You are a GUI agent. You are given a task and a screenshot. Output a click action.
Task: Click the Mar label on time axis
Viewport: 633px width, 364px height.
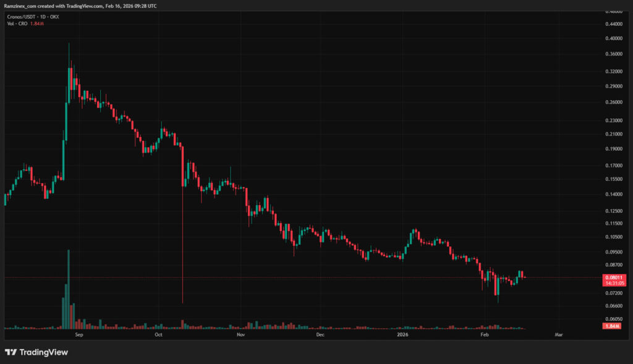tap(559, 334)
